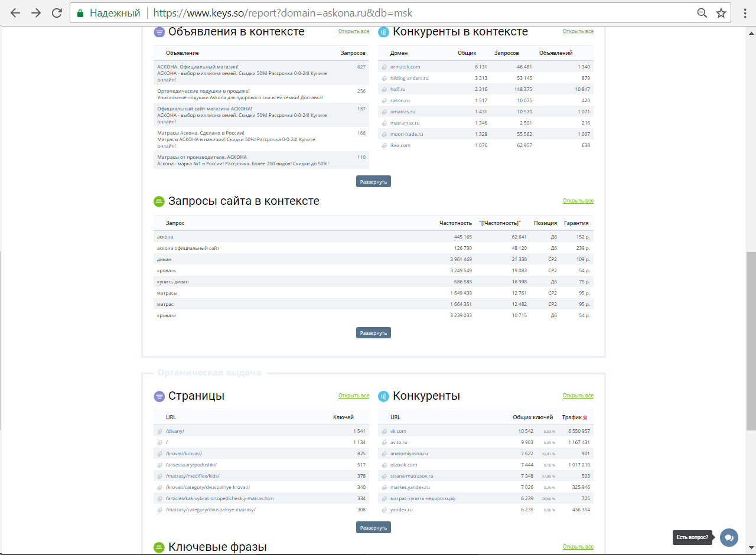Open external link icon beside avito.ru
The image size is (756, 555).
[384, 442]
